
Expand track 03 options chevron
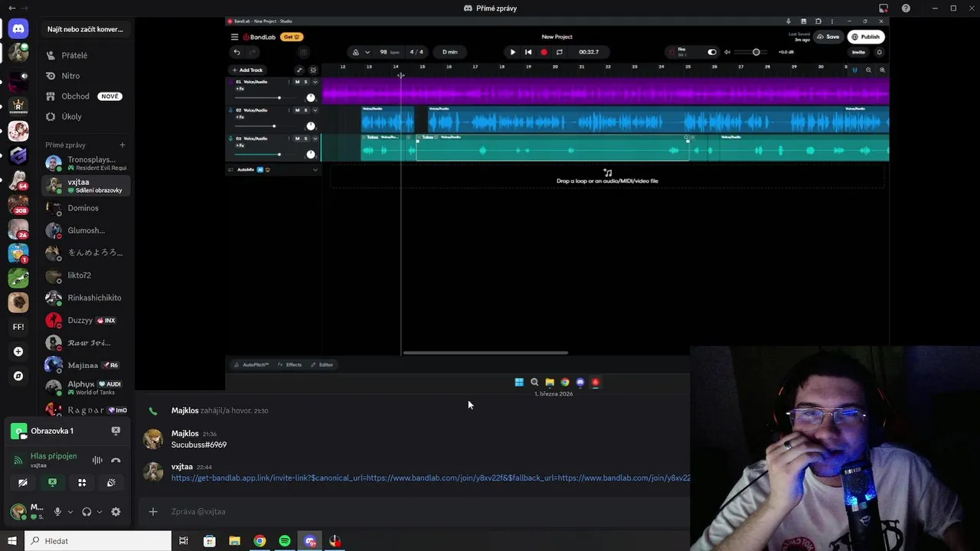pos(315,139)
